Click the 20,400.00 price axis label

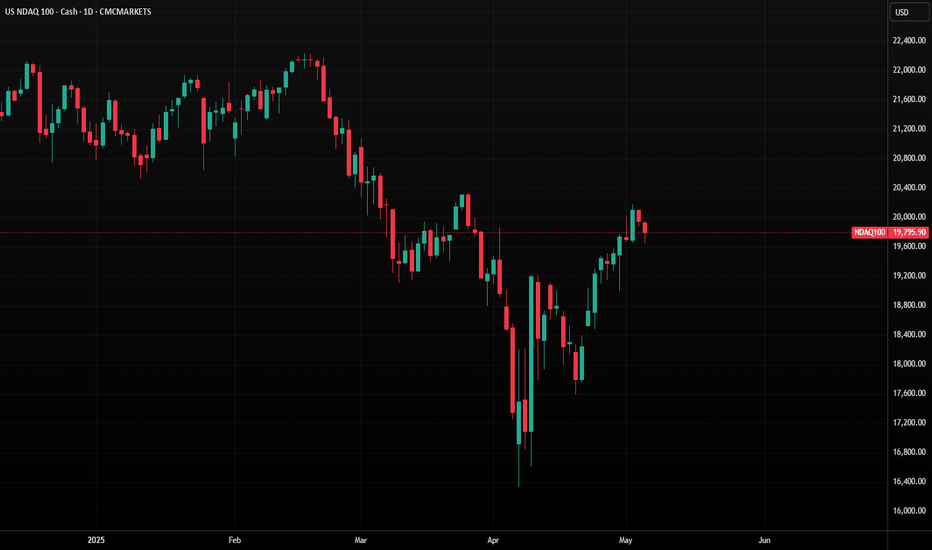click(x=909, y=187)
